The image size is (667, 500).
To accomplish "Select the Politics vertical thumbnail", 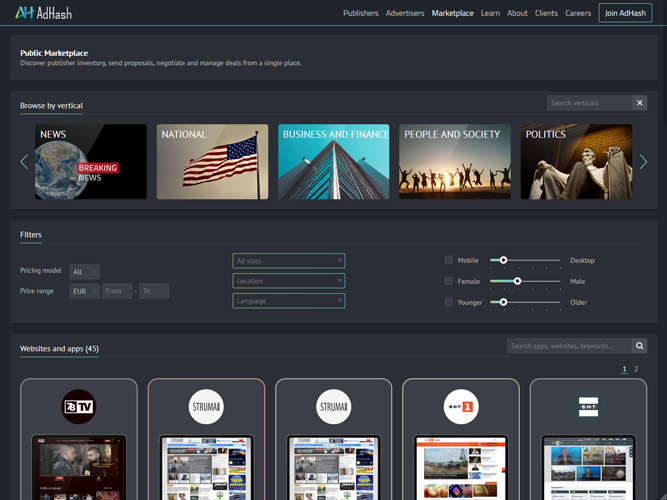I will (x=576, y=162).
